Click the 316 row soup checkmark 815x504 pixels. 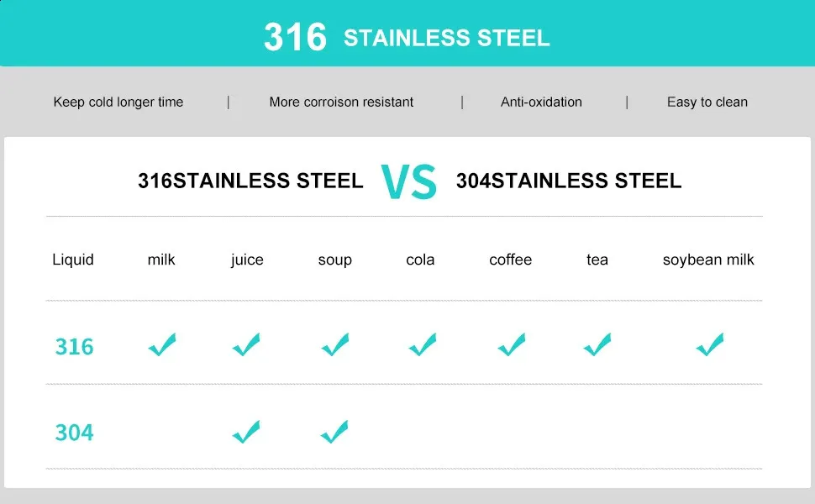click(x=334, y=345)
